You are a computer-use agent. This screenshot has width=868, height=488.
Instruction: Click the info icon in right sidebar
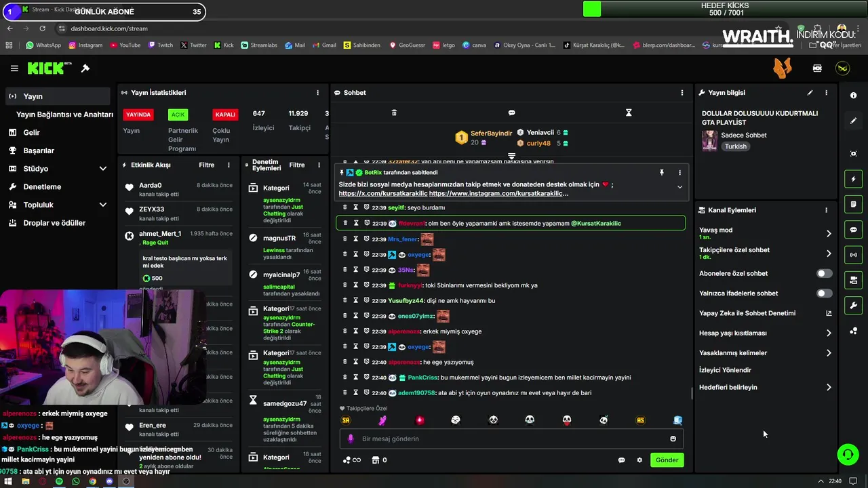[853, 96]
